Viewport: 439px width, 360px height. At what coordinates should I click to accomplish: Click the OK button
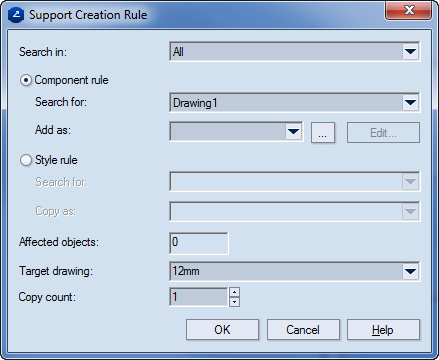[222, 330]
